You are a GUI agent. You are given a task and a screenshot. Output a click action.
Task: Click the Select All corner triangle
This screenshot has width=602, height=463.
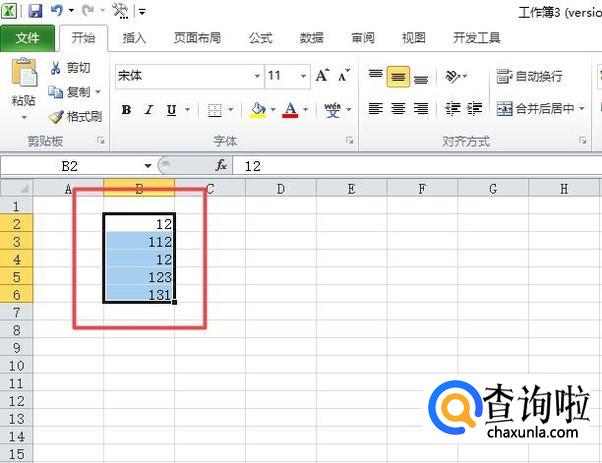17,188
